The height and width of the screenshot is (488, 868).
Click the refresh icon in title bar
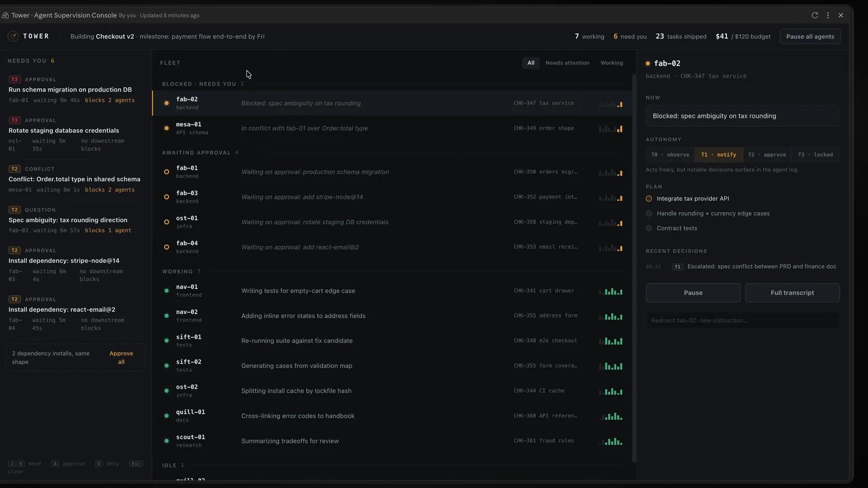[x=815, y=15]
